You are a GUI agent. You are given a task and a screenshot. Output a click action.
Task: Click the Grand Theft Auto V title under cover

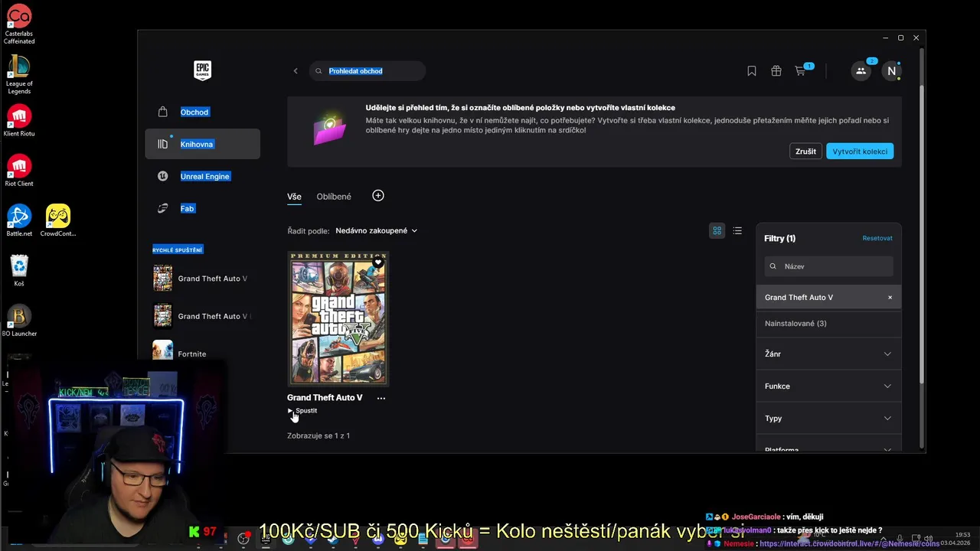point(325,397)
